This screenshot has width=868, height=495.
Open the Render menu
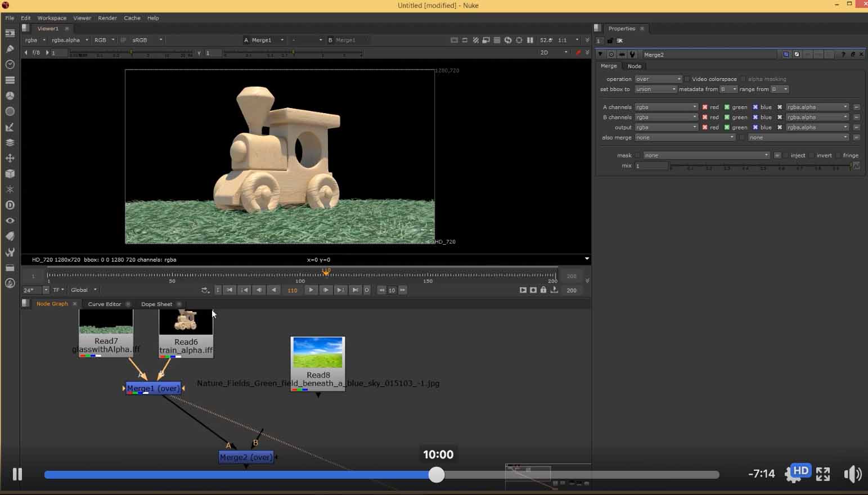click(107, 18)
